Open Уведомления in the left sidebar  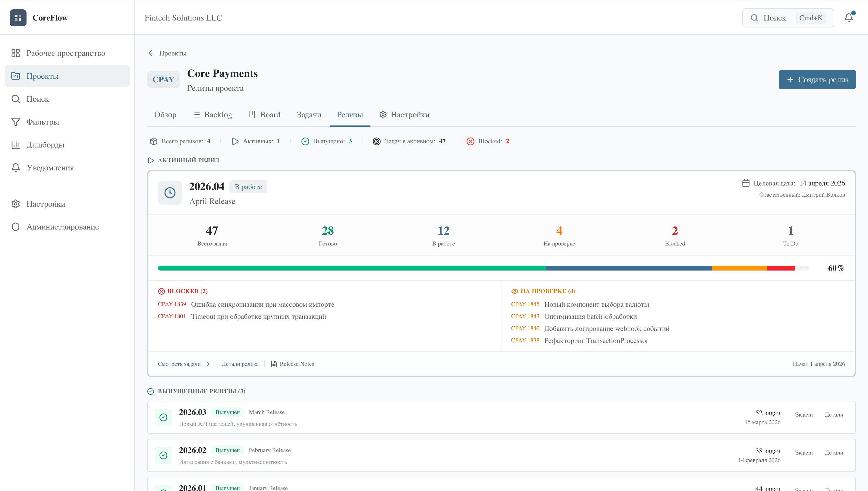click(x=50, y=167)
